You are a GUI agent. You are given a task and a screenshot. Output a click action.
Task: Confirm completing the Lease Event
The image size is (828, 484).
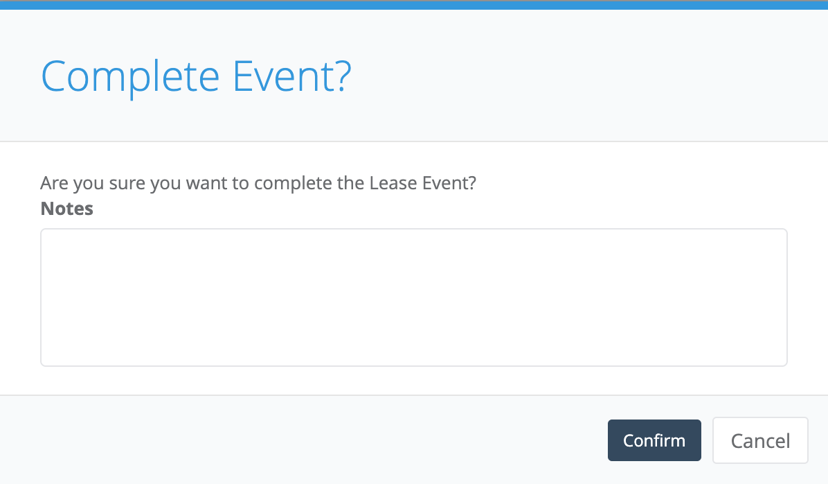(654, 440)
